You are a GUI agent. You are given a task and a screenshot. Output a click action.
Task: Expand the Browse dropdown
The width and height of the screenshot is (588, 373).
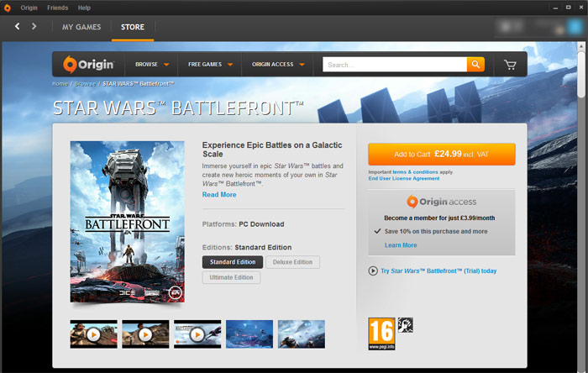[152, 65]
